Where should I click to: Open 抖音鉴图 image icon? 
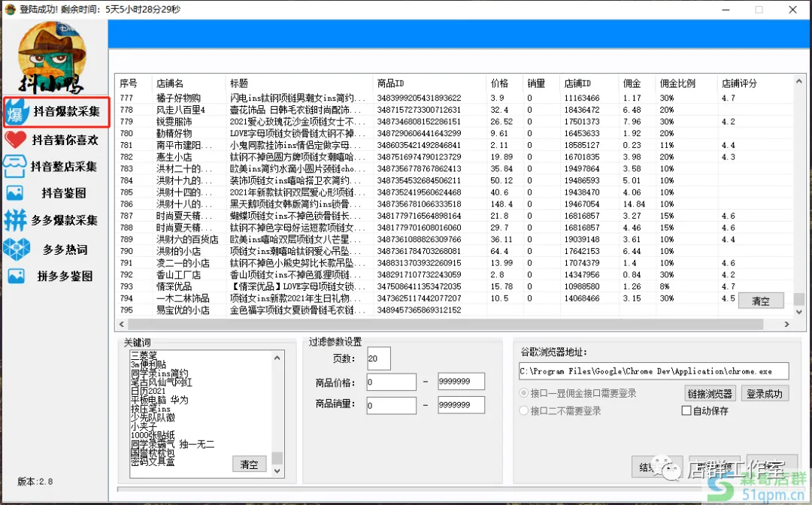(x=15, y=193)
